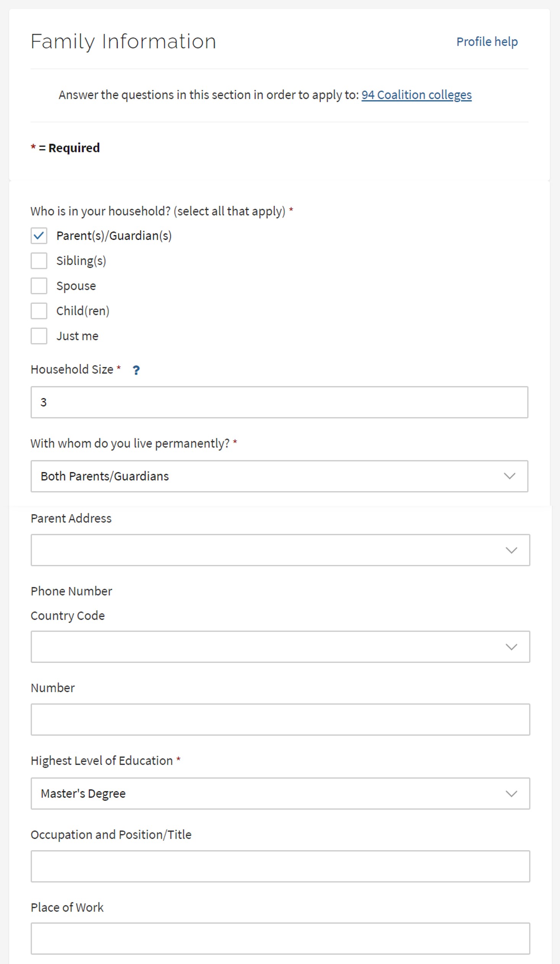Uncheck the Parent(s)/Guardian(s) checkbox
The height and width of the screenshot is (964, 560).
(39, 236)
